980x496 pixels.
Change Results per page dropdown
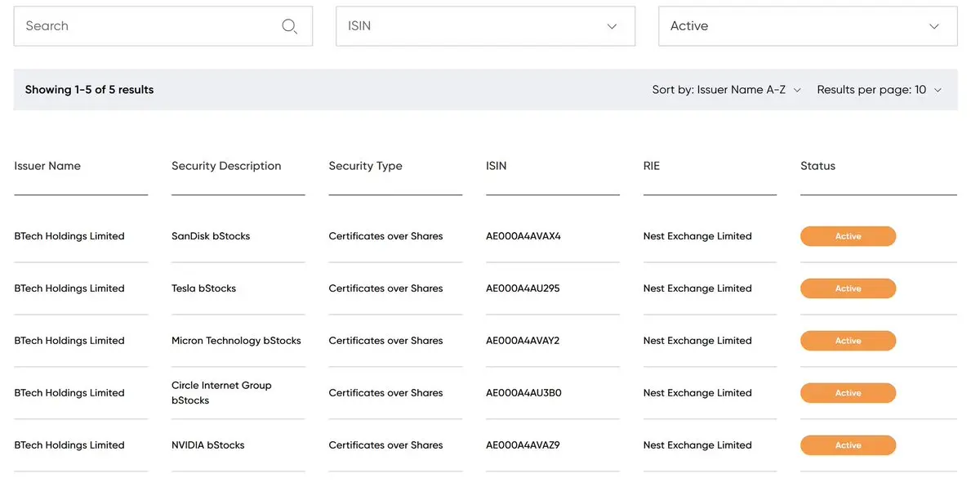coord(880,90)
